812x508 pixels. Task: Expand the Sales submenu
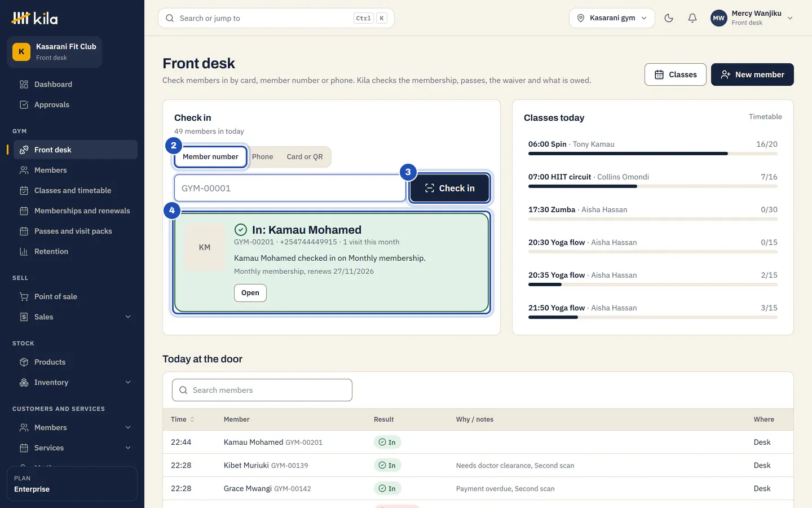128,317
